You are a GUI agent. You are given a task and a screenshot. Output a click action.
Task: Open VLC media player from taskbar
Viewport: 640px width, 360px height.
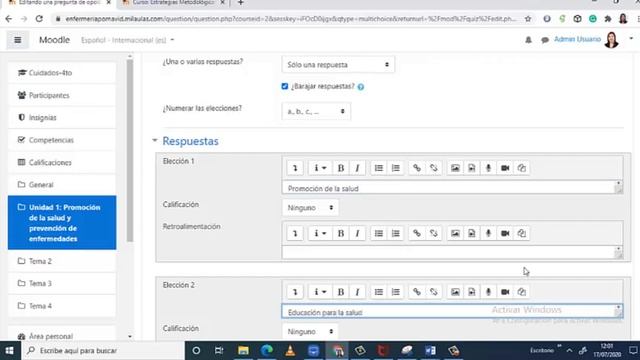pos(290,351)
